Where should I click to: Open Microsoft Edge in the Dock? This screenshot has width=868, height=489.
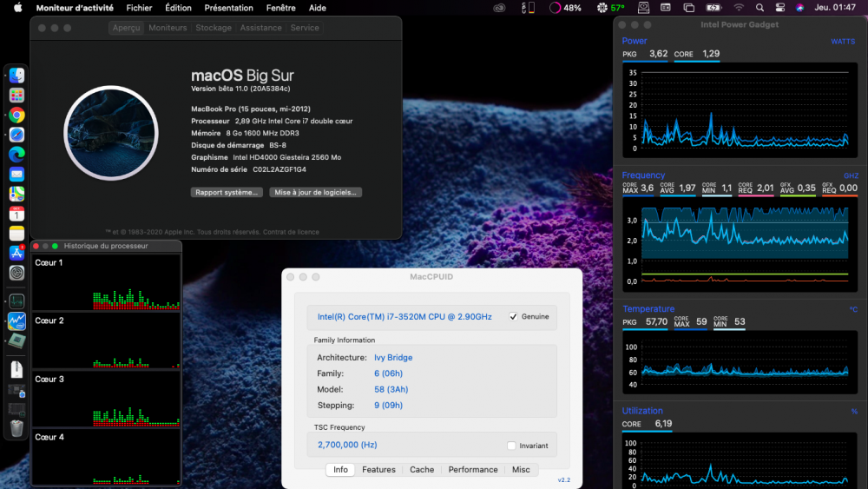[16, 155]
